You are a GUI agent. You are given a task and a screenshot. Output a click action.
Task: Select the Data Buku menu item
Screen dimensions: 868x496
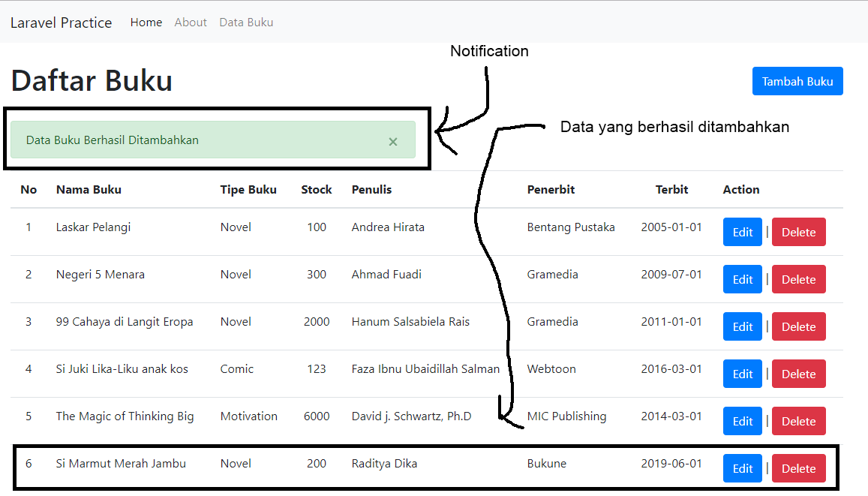point(246,22)
